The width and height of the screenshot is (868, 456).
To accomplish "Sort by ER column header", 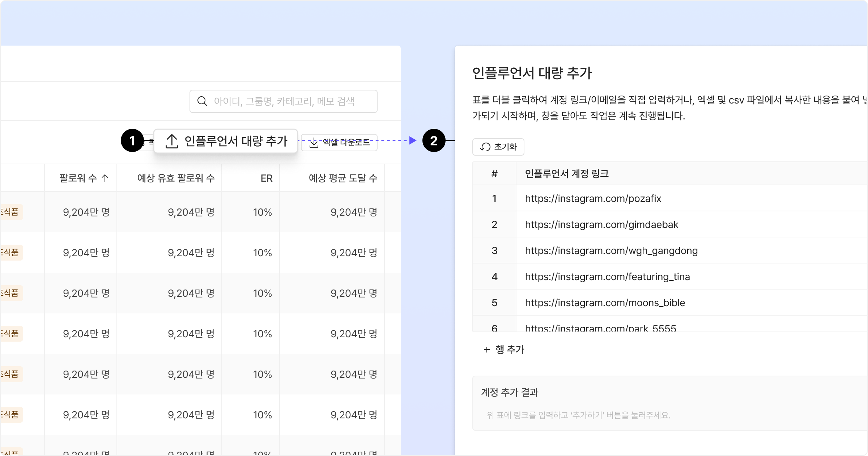I will click(266, 178).
